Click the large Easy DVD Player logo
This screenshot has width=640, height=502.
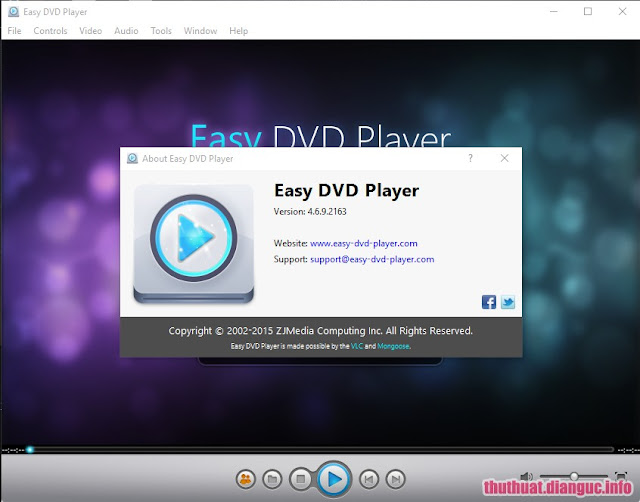pyautogui.click(x=193, y=244)
